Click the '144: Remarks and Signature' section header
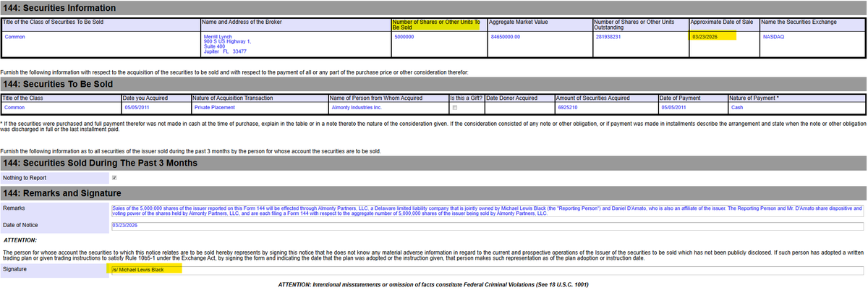Image resolution: width=868 pixels, height=293 pixels. (434, 193)
